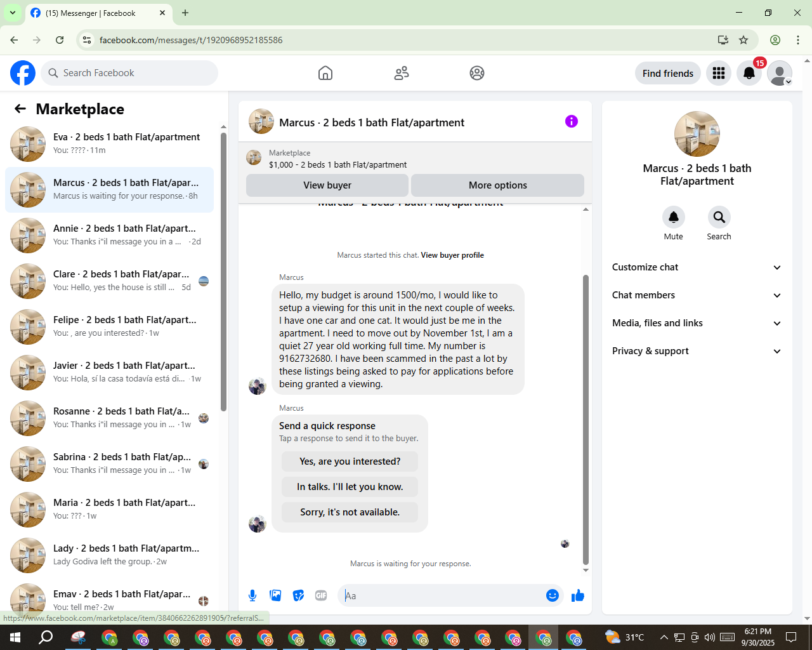Click the More options button
The height and width of the screenshot is (650, 812).
point(498,185)
